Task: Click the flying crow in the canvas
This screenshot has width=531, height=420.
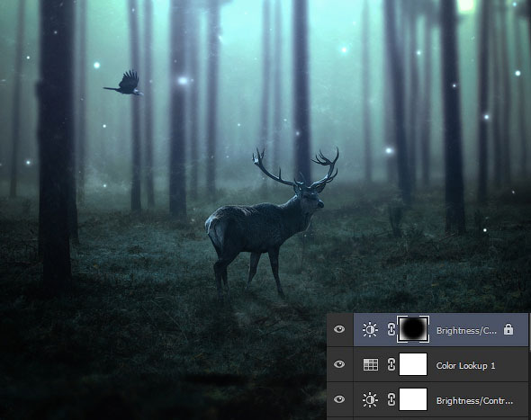Action: tap(125, 84)
